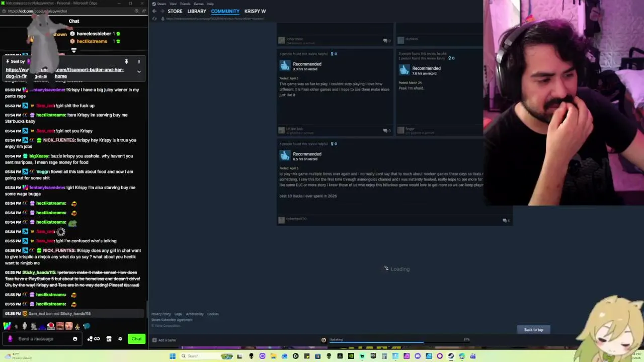Pick the bearded face emote
The image size is (644, 362).
pos(60,326)
